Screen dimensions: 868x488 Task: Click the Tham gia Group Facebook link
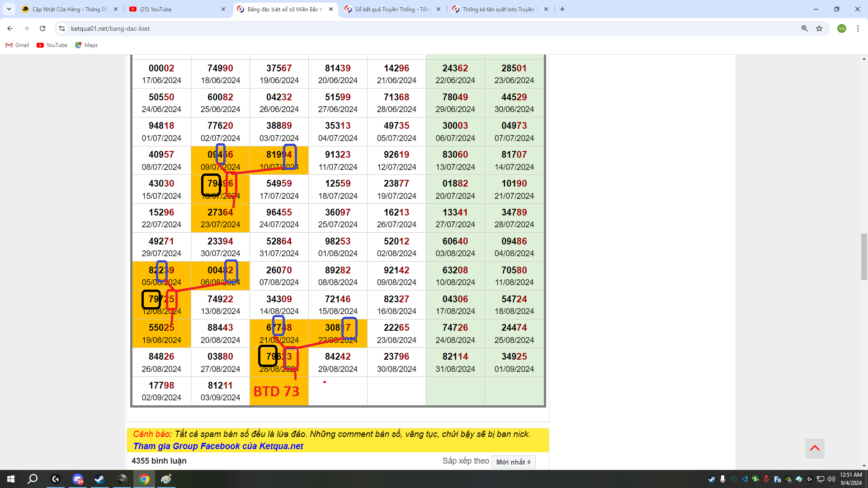pos(218,446)
